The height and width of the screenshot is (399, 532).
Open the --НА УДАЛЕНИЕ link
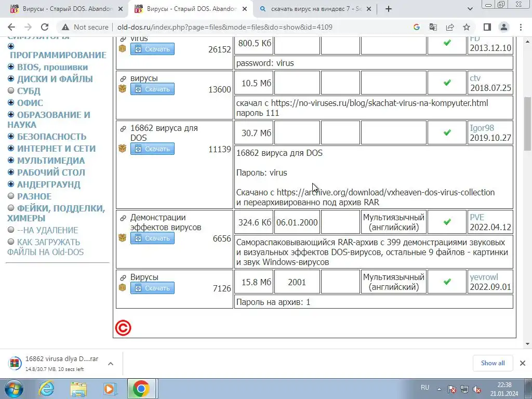point(47,230)
